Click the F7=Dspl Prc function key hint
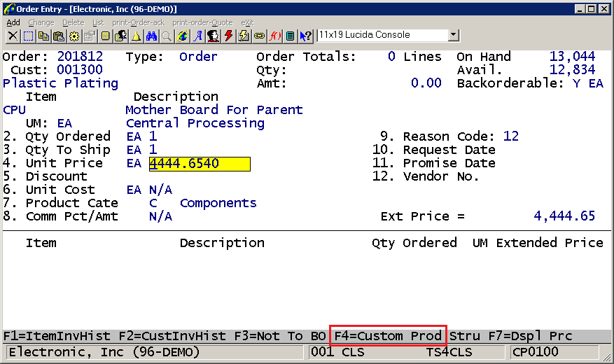Viewport: 614px width, 364px height. click(530, 336)
